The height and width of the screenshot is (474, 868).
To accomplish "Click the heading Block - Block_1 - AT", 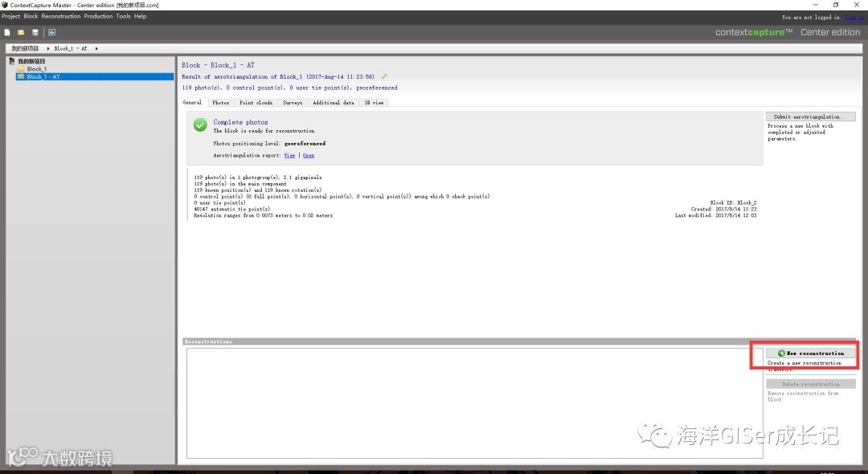I will 218,65.
